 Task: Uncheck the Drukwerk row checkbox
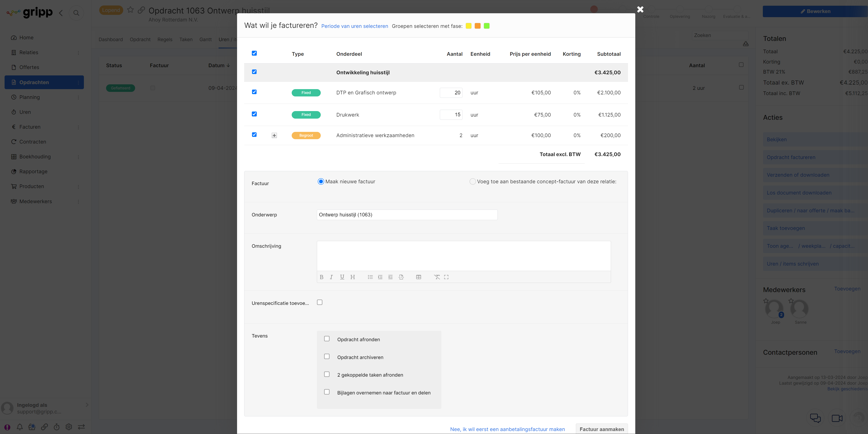pos(254,114)
